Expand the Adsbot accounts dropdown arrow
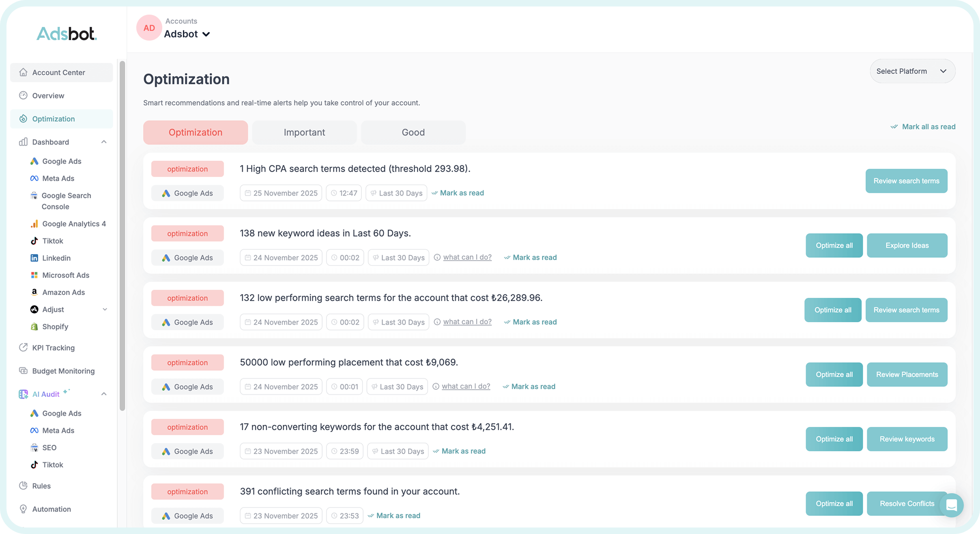Viewport: 980px width, 534px height. pyautogui.click(x=206, y=34)
